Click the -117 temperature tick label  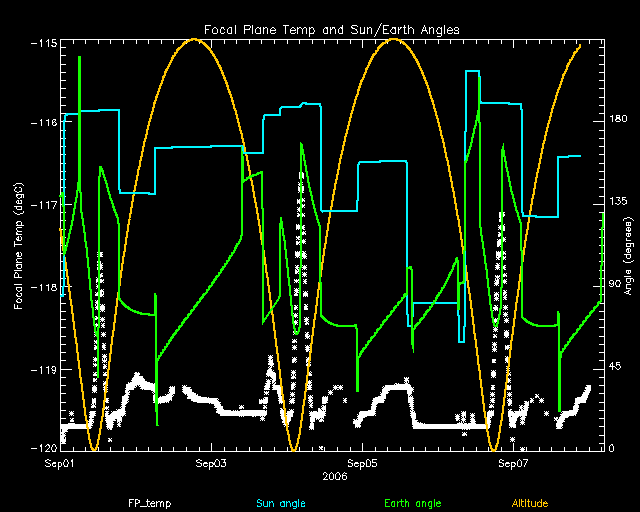coord(42,204)
